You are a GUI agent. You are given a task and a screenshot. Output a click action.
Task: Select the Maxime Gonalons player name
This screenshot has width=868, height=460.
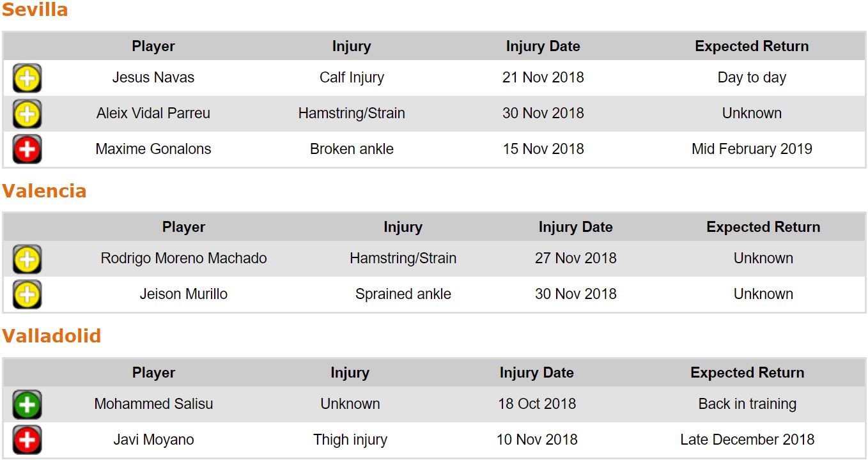click(x=153, y=149)
